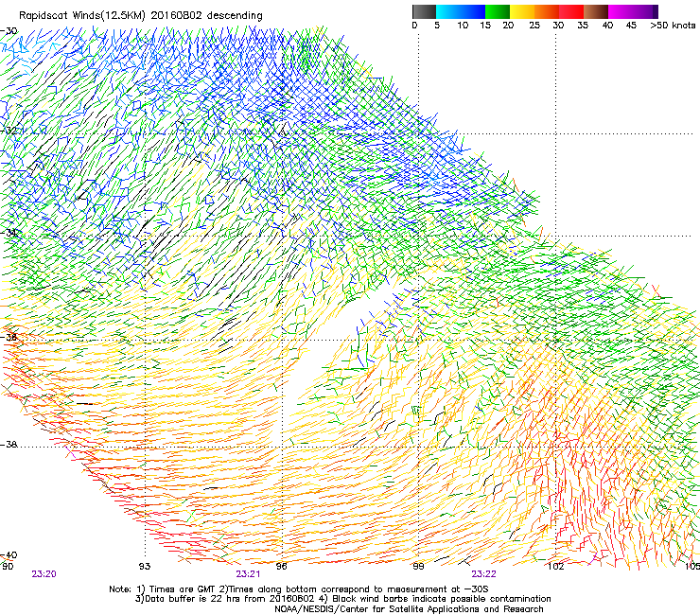Click the purple '23:20' time stamp
The height and width of the screenshot is (615, 700).
(x=44, y=574)
